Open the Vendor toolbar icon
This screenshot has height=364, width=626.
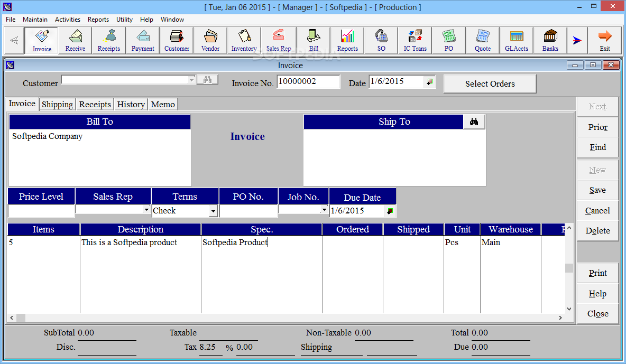[210, 40]
